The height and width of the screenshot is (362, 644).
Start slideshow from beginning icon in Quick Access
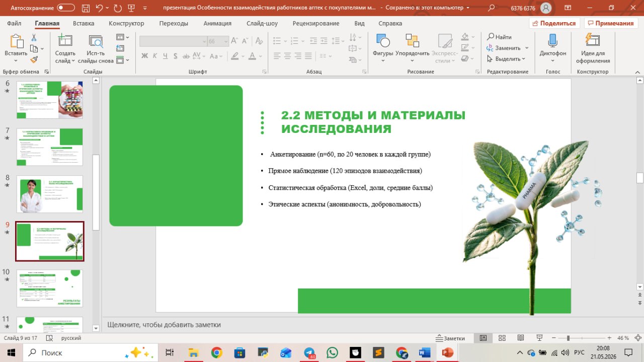click(x=132, y=8)
